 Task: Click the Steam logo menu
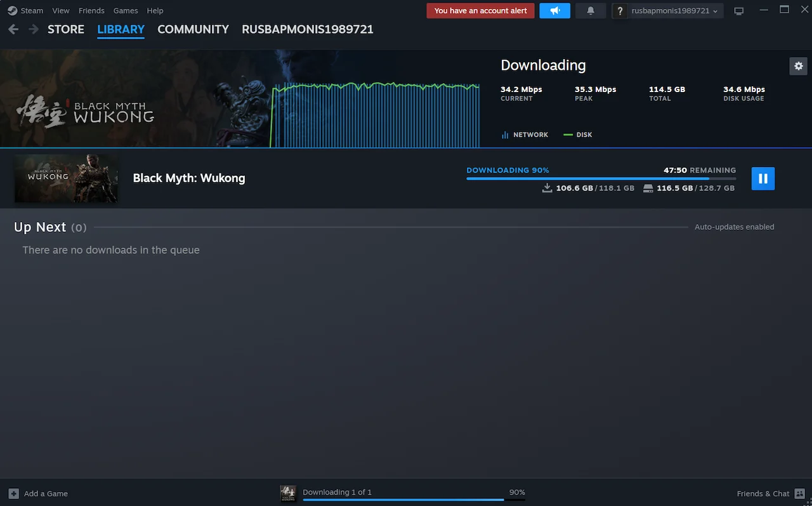coord(25,10)
